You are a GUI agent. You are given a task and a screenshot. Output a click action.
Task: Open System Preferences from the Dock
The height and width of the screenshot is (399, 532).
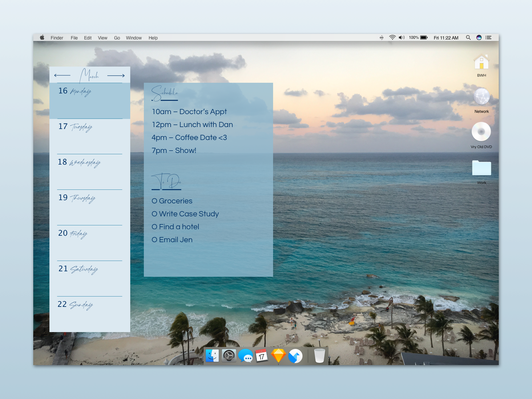point(229,356)
